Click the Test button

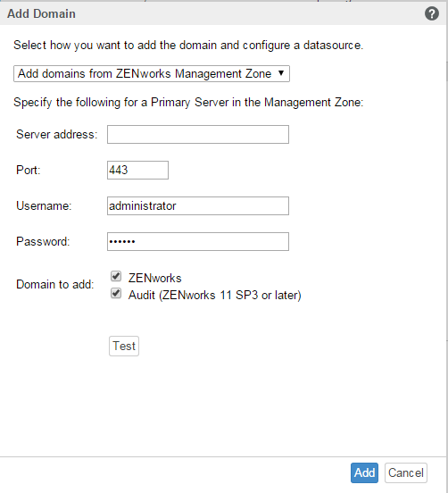(x=124, y=347)
